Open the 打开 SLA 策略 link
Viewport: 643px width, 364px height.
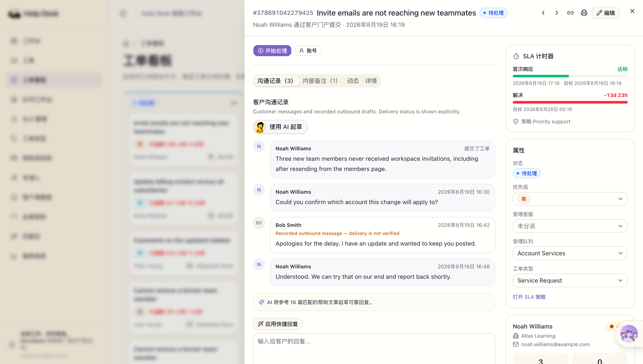[x=529, y=297]
